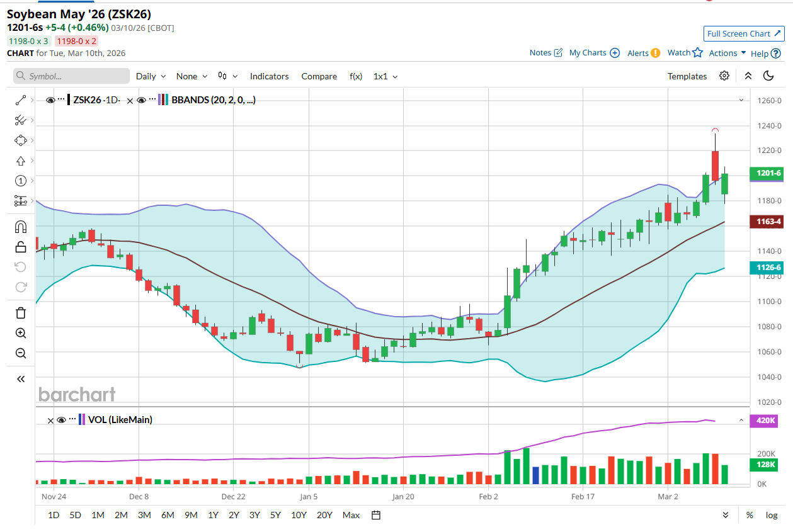
Task: Zoom in using the magnifier plus icon
Action: (x=20, y=333)
